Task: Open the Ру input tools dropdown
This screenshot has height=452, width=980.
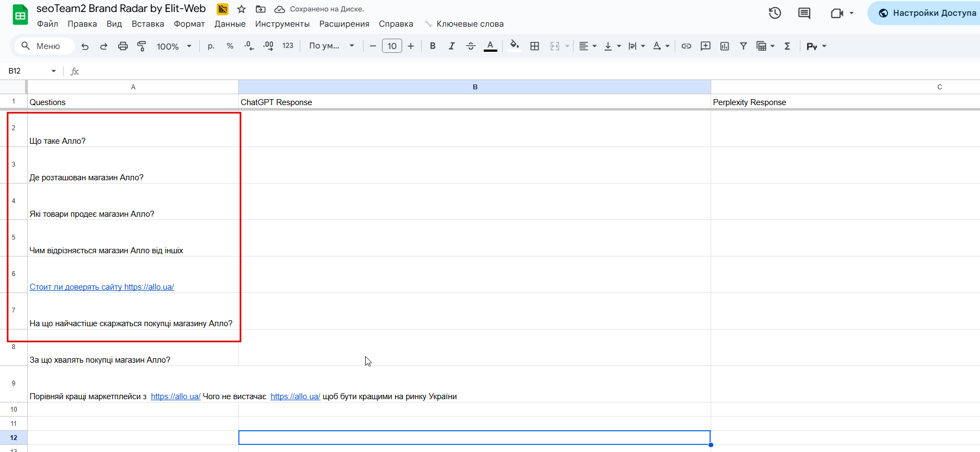Action: click(816, 46)
